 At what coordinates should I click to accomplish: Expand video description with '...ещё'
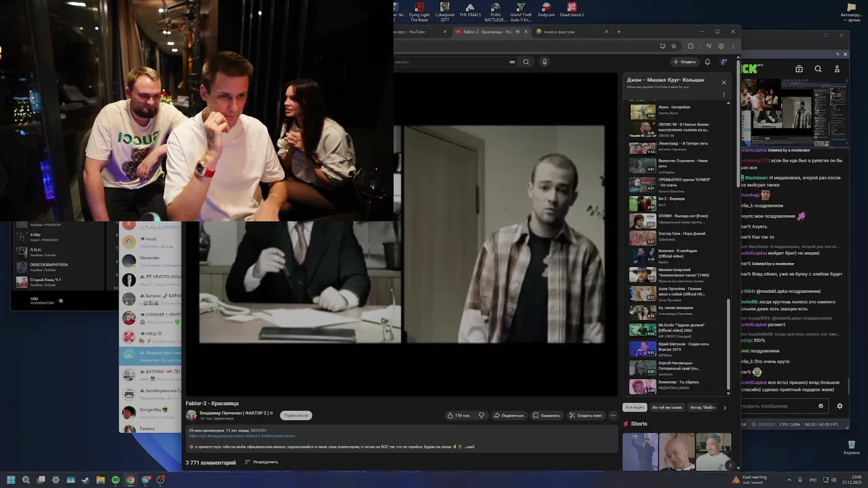469,447
